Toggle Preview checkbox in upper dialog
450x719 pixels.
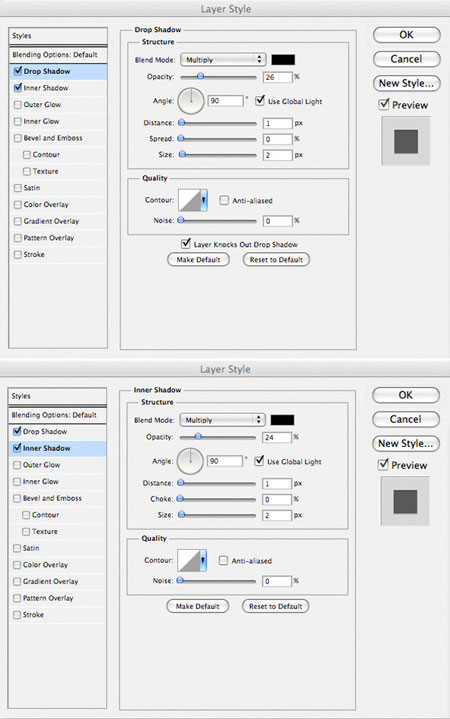pos(384,105)
